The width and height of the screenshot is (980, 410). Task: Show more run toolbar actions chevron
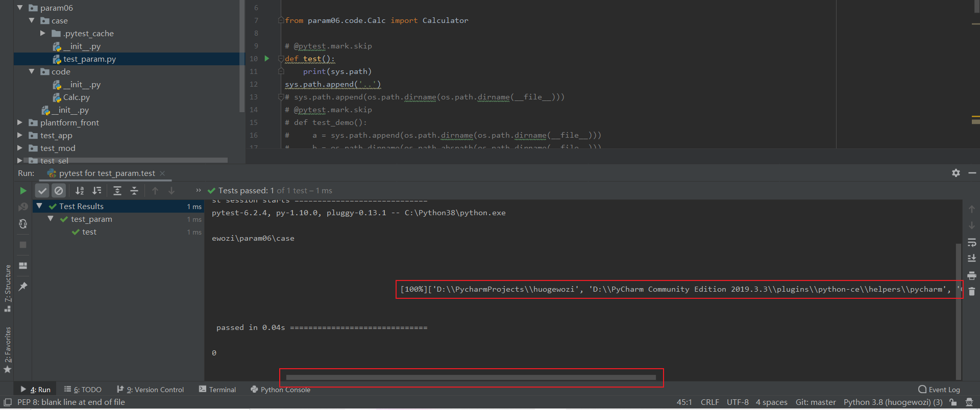199,190
